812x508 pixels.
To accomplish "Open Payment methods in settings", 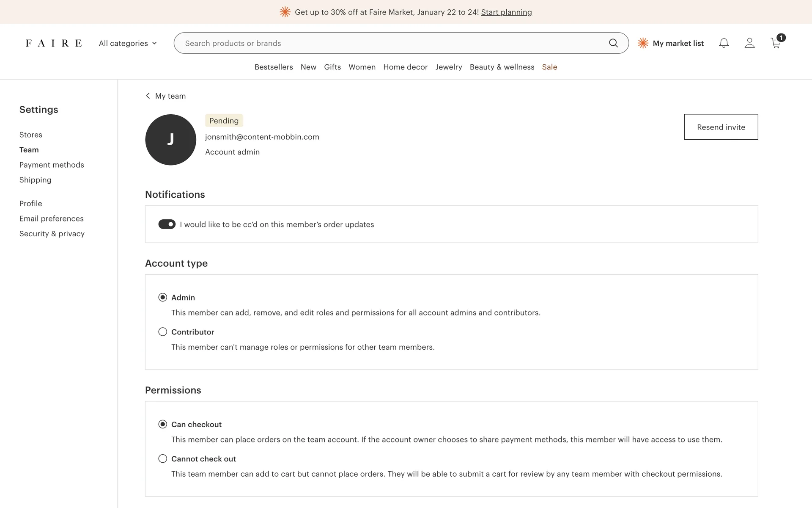I will tap(52, 165).
